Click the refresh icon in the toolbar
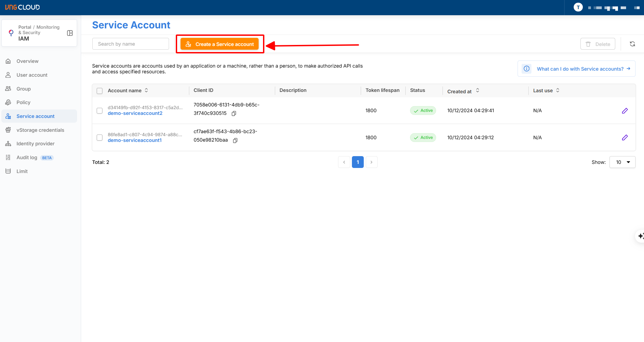The height and width of the screenshot is (342, 644). [x=632, y=44]
